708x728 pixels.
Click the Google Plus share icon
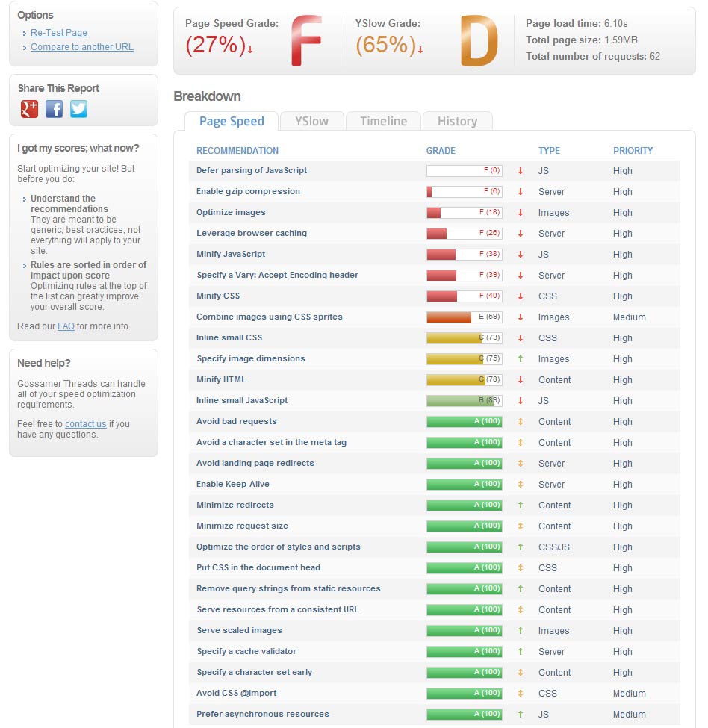pyautogui.click(x=29, y=109)
